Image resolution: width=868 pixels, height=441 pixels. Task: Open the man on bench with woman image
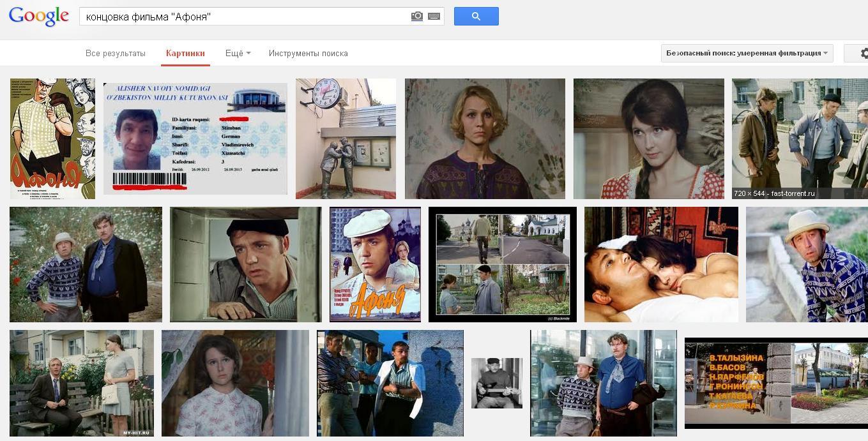coord(82,383)
